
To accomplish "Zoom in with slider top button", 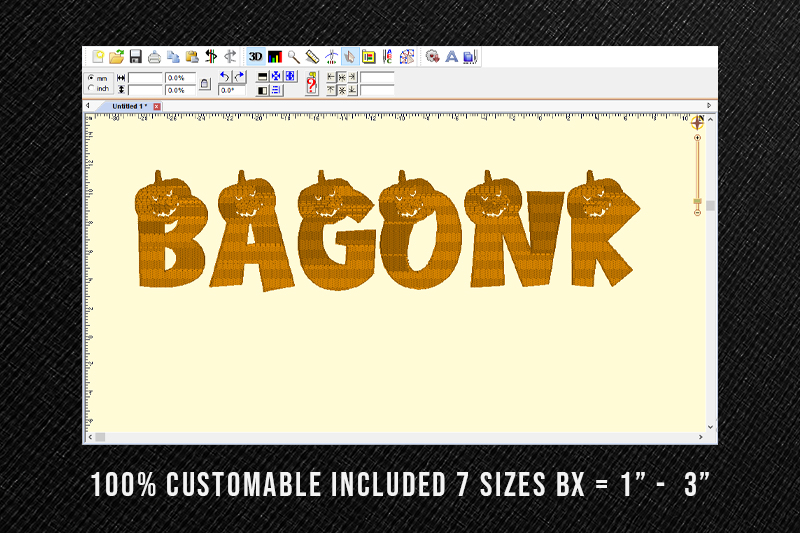I will pyautogui.click(x=697, y=138).
